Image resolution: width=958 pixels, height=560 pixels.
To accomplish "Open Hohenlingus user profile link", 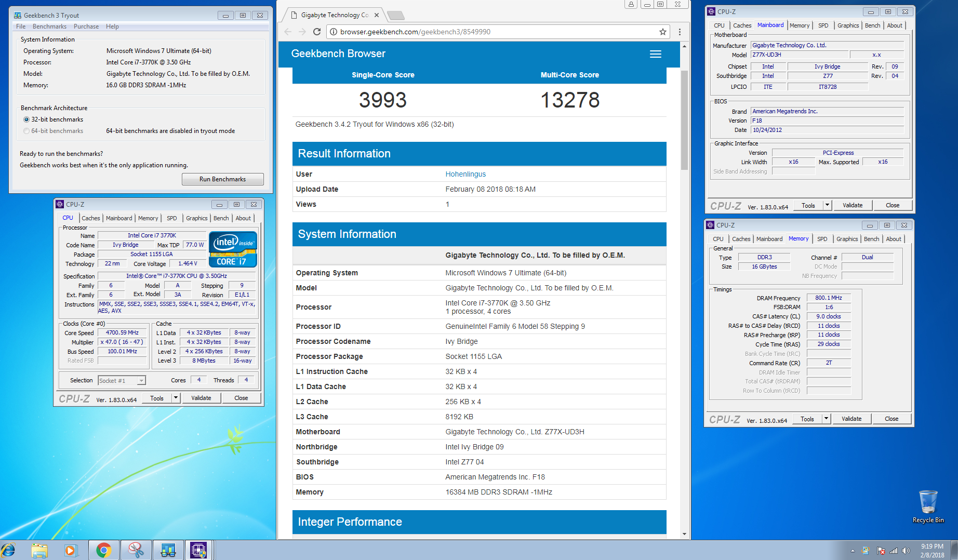I will pos(465,174).
